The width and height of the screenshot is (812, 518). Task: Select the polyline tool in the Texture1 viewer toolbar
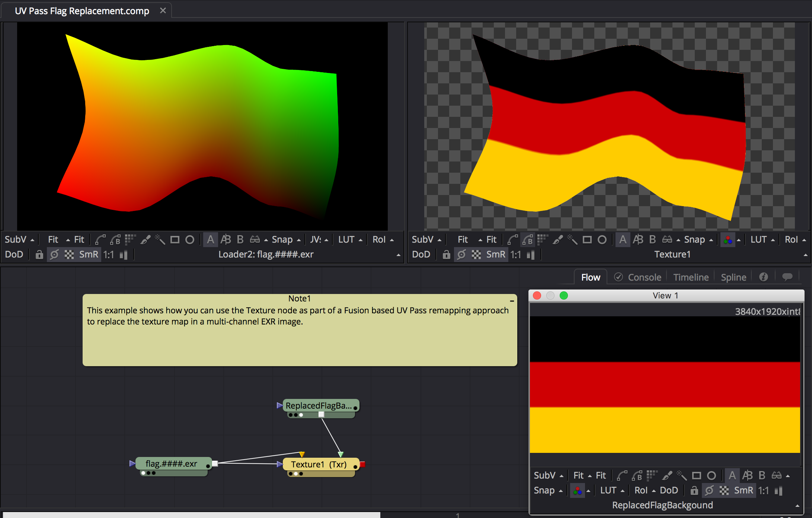point(512,240)
